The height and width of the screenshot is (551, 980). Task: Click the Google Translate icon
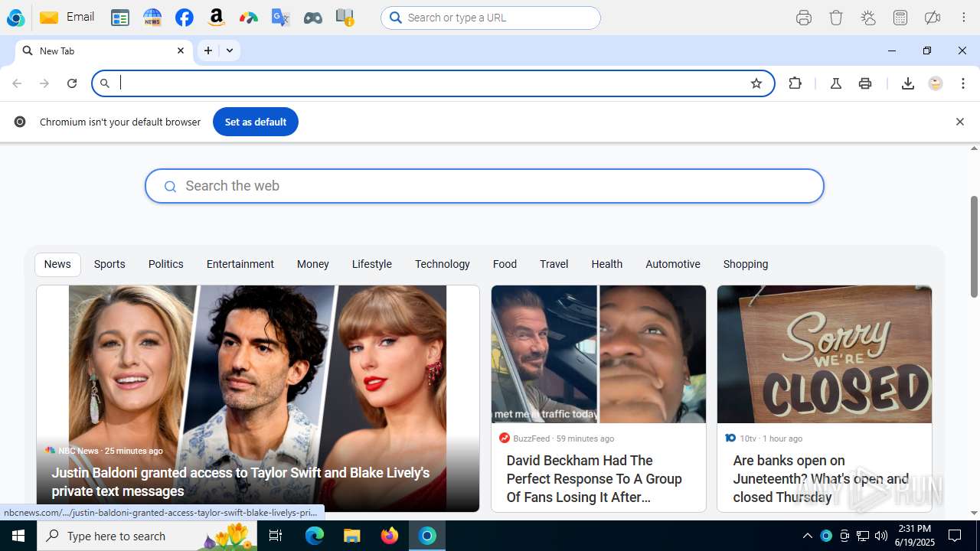pos(280,18)
